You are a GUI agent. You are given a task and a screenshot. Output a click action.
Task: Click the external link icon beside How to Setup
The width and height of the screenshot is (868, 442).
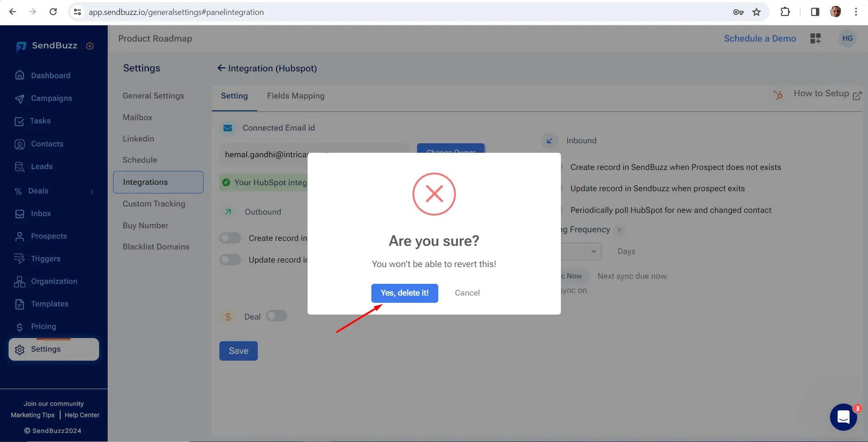(857, 95)
